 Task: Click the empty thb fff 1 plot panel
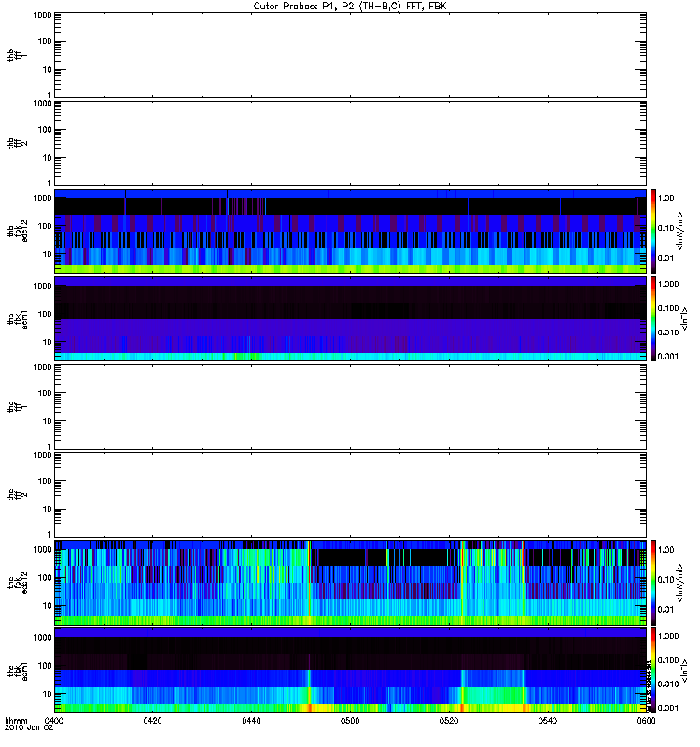coord(350,55)
